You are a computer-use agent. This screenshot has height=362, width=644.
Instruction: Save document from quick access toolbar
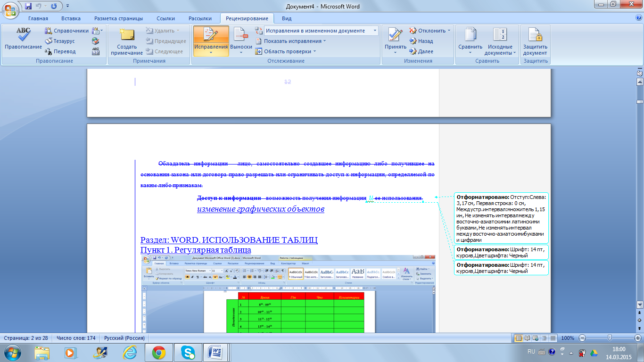(28, 6)
